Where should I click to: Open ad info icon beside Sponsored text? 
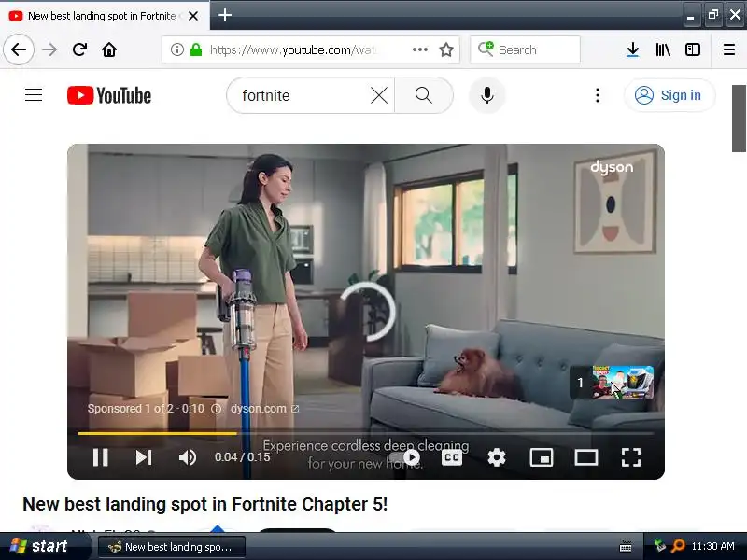coord(217,409)
